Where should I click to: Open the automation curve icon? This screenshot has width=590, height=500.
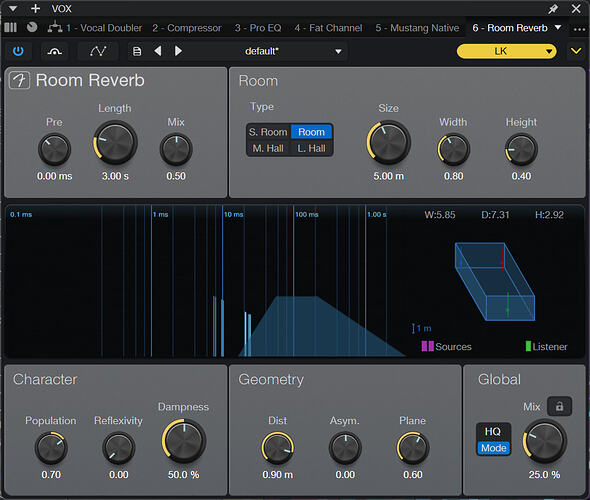98,51
